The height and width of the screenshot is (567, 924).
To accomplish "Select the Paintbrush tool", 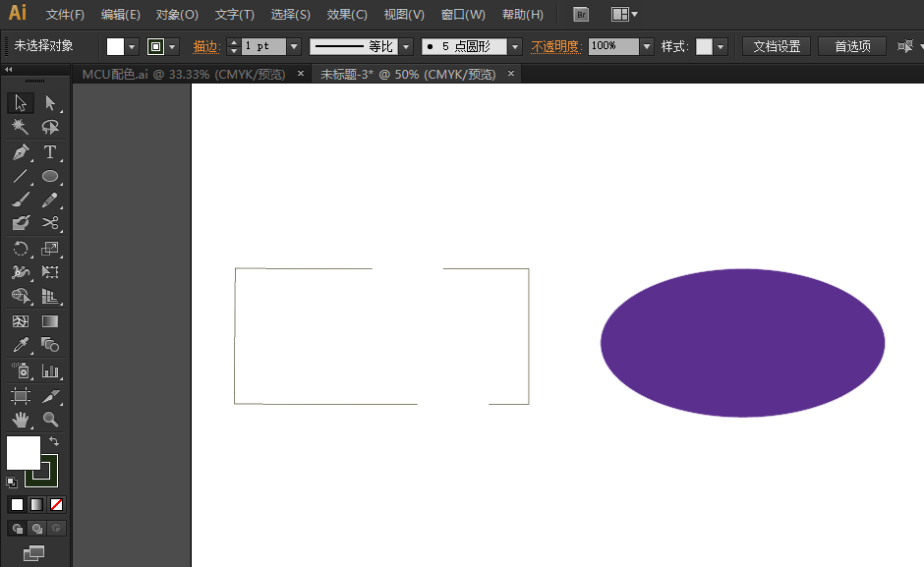I will [x=21, y=199].
